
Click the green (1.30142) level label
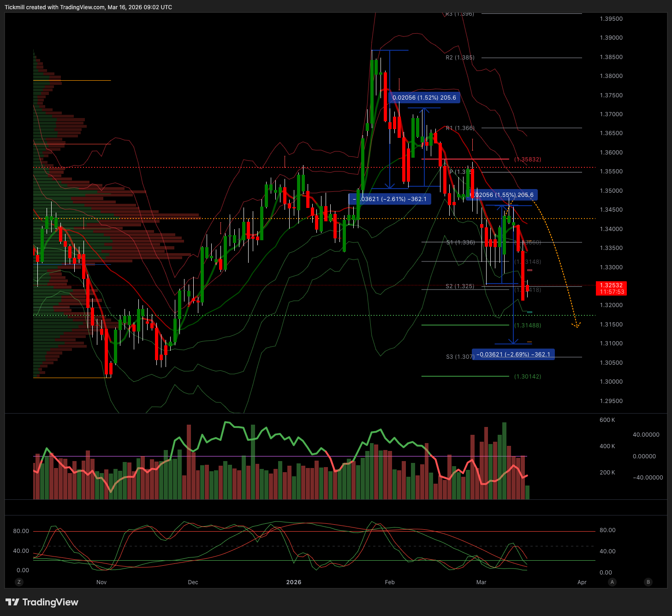[x=528, y=377]
